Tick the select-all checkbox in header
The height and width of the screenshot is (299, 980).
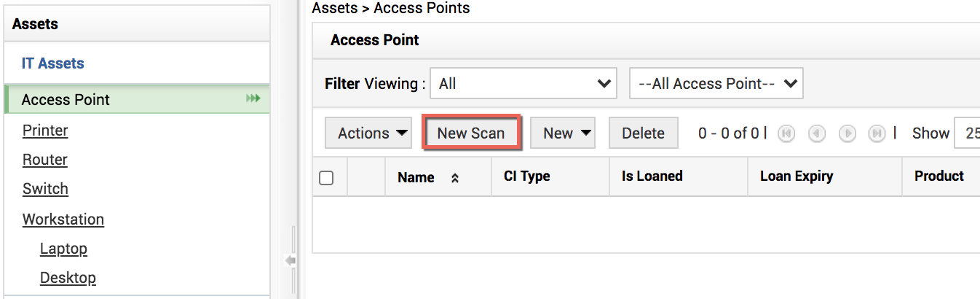click(327, 177)
